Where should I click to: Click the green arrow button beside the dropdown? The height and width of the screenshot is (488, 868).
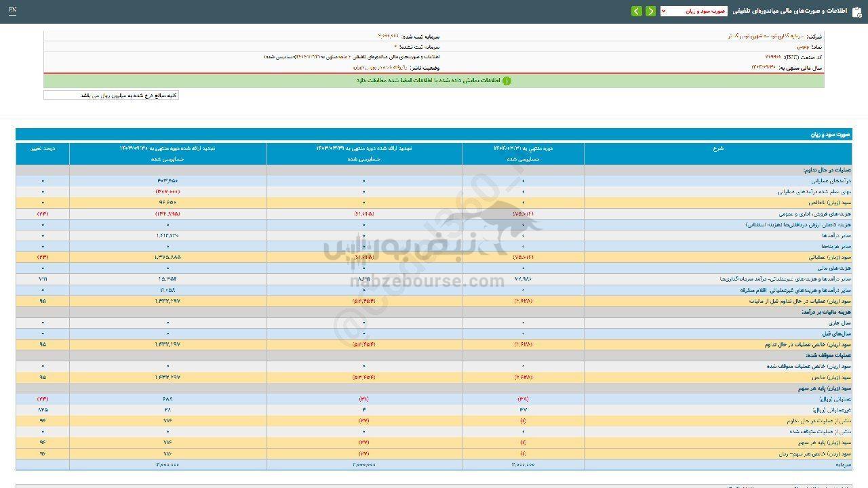[x=650, y=12]
